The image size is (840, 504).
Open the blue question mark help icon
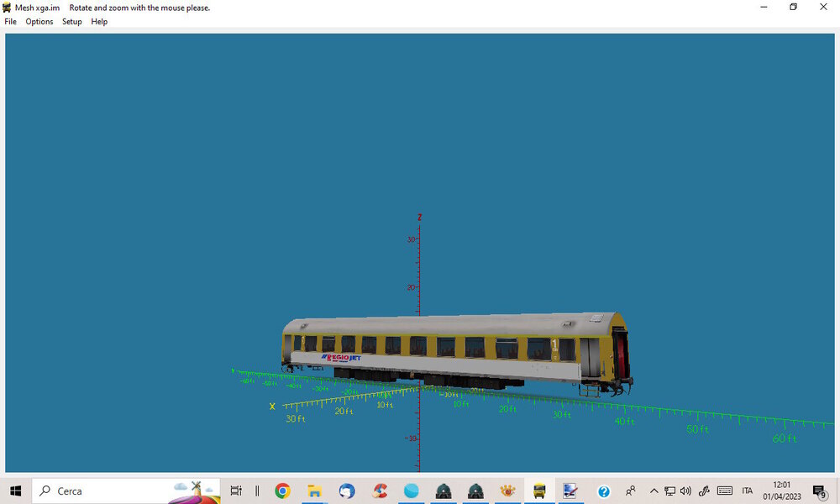coord(604,491)
